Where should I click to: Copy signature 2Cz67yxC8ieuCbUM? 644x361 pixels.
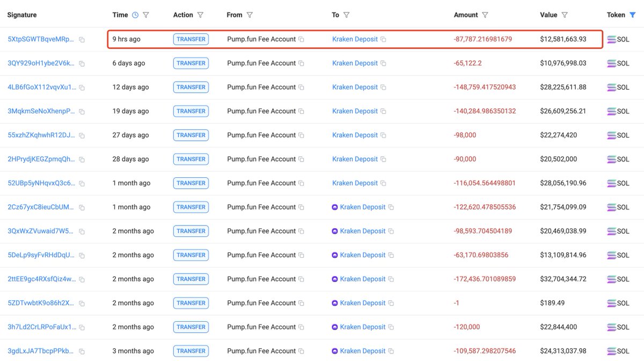tap(82, 207)
